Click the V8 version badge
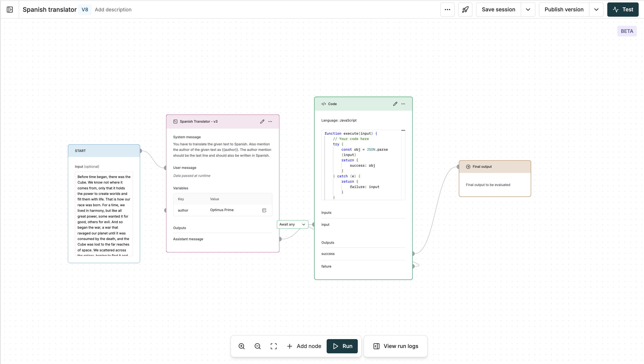 pyautogui.click(x=85, y=10)
